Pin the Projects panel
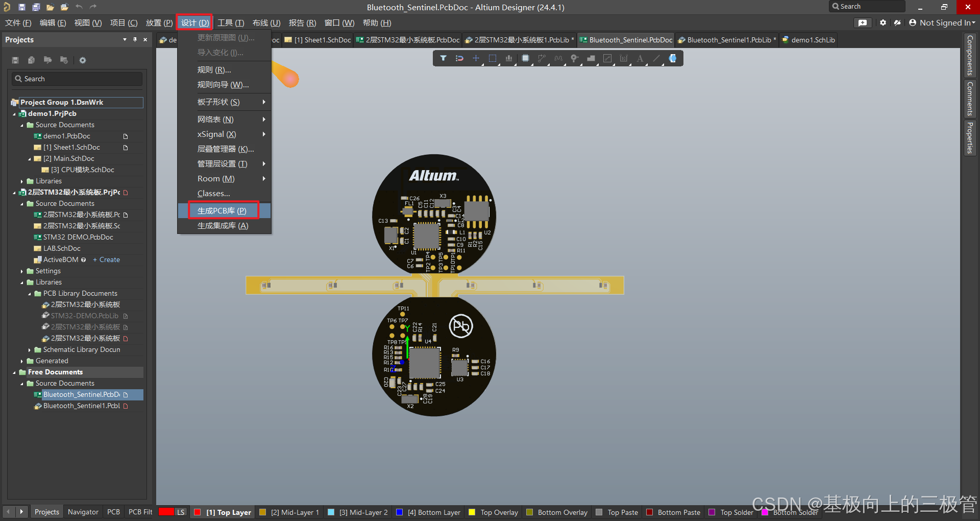The width and height of the screenshot is (980, 521). (135, 39)
